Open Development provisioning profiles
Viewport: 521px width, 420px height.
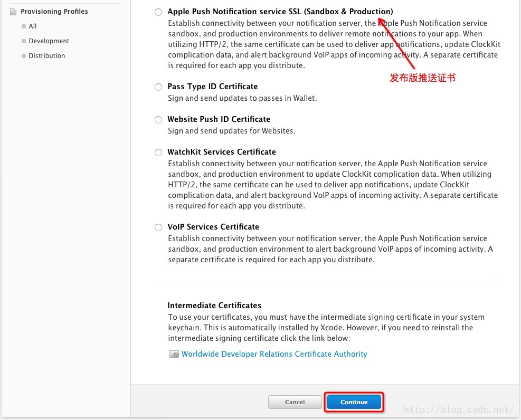click(x=49, y=41)
